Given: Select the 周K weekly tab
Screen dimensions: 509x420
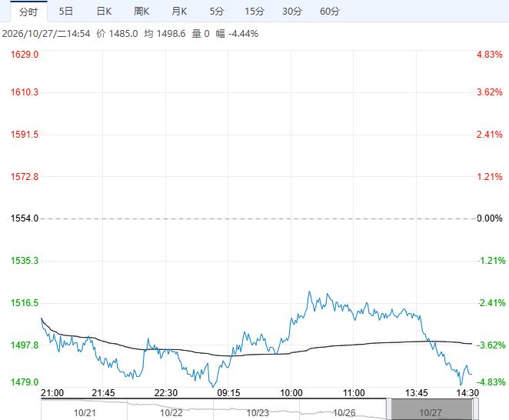Looking at the screenshot, I should [x=141, y=12].
